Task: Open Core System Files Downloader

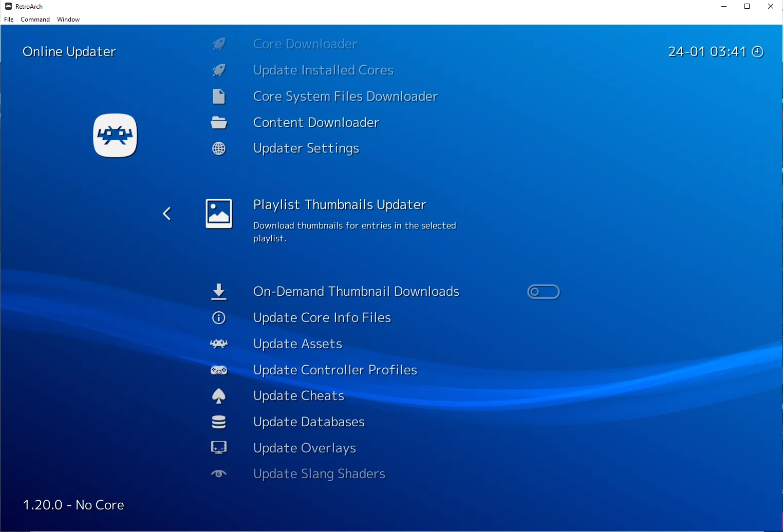Action: tap(345, 97)
